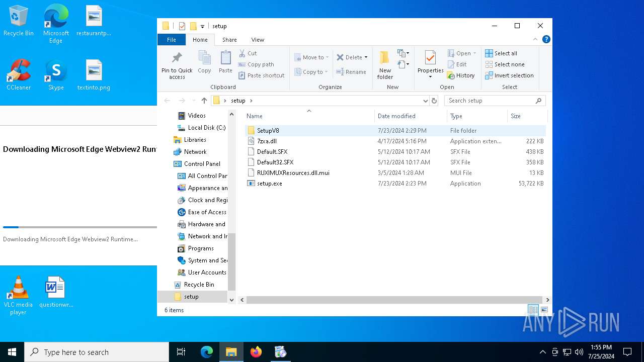Sort by Size column header
644x362 pixels.
point(527,116)
